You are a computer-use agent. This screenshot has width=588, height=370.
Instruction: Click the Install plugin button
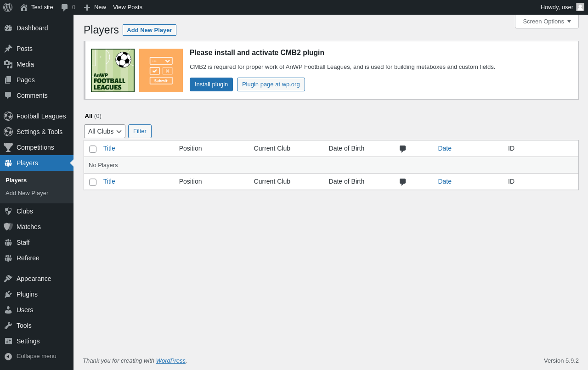211,84
